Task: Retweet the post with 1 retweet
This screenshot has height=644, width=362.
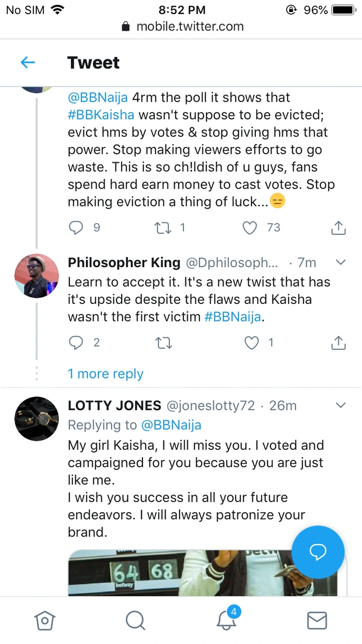Action: [x=162, y=228]
